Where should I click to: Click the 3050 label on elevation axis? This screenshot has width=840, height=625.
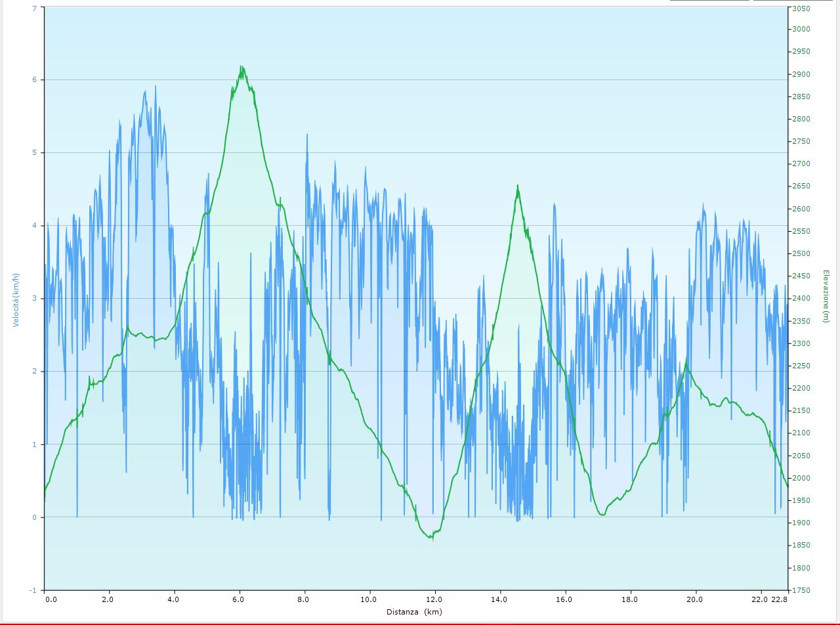point(801,9)
